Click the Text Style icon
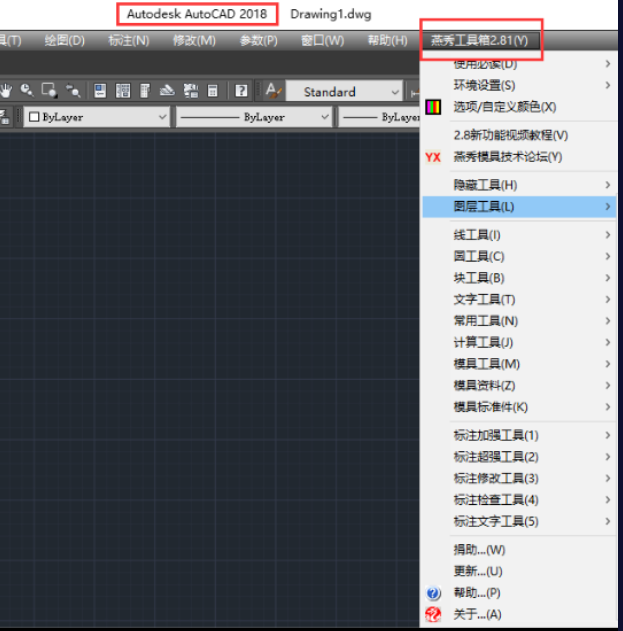623x631 pixels. pos(272,91)
